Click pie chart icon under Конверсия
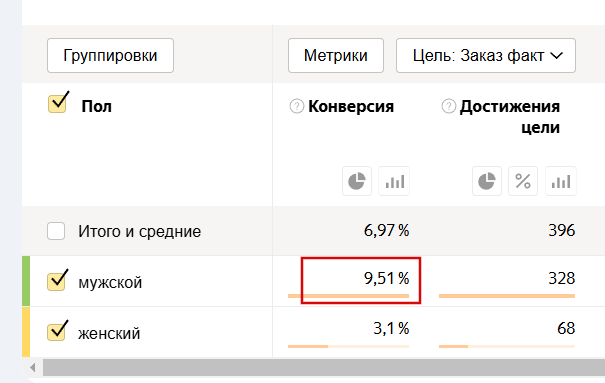The image size is (605, 383). 357,181
